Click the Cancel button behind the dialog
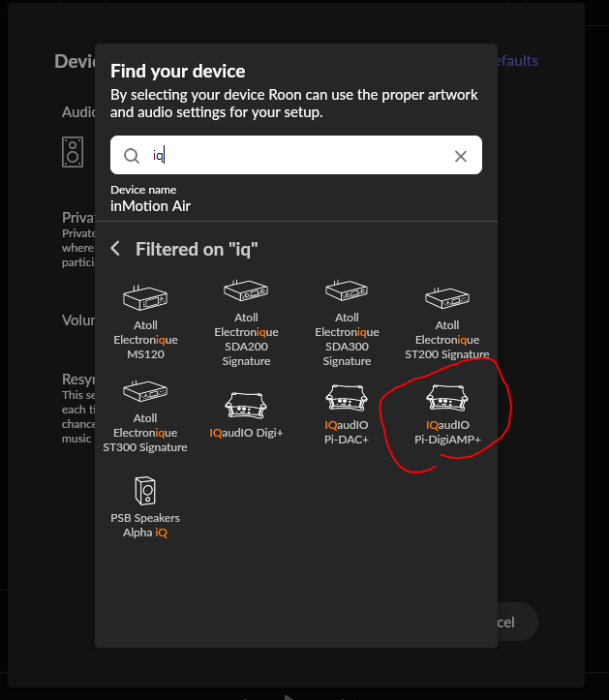The height and width of the screenshot is (700, 609). [517, 622]
